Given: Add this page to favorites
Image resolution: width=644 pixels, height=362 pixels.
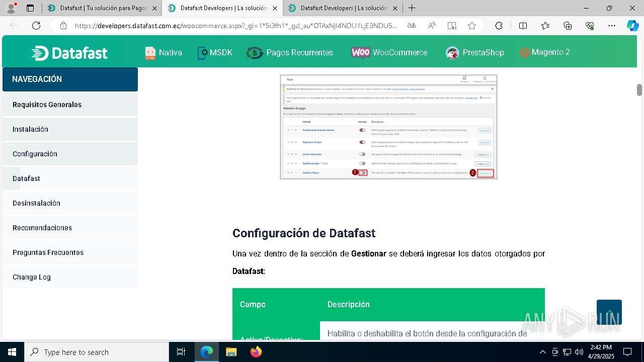Looking at the screenshot, I should tap(471, 26).
